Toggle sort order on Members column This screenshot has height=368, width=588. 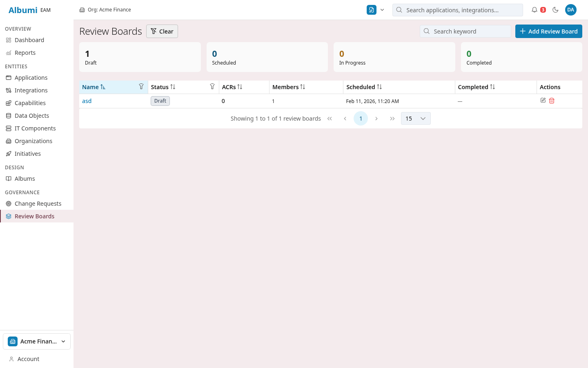(303, 87)
